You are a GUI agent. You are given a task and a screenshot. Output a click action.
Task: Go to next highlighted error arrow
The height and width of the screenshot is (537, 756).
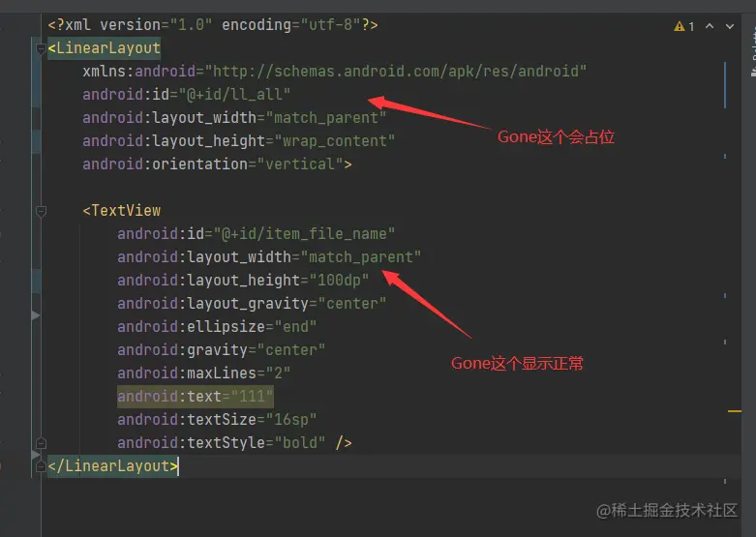pyautogui.click(x=730, y=26)
